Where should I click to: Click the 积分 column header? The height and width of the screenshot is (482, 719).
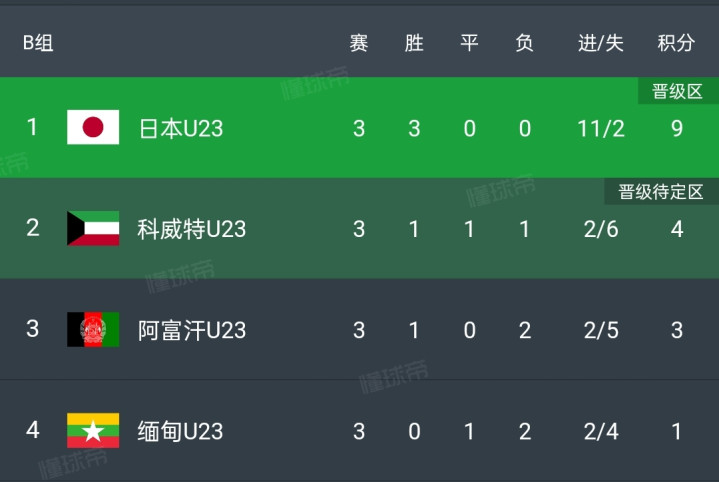(676, 43)
